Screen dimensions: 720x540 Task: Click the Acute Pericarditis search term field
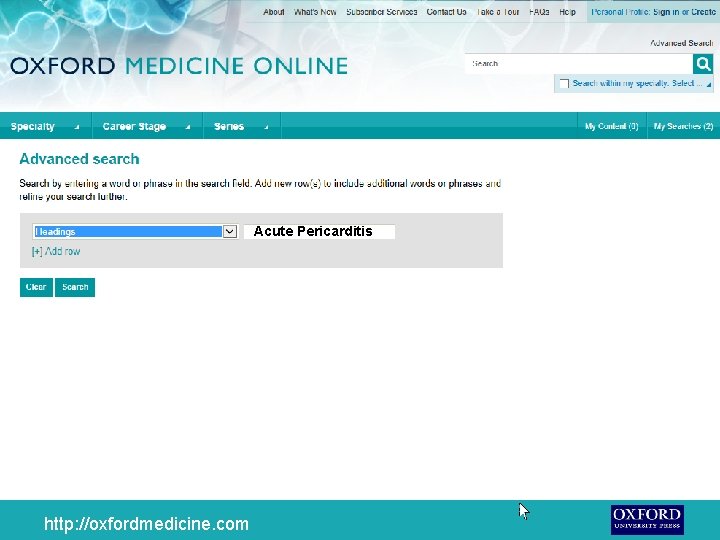point(320,231)
